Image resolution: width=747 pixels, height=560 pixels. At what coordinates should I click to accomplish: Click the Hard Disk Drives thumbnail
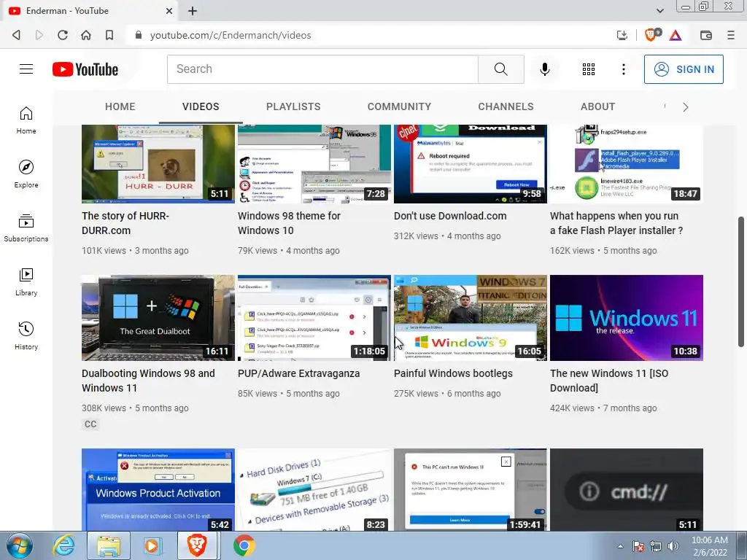pos(314,489)
